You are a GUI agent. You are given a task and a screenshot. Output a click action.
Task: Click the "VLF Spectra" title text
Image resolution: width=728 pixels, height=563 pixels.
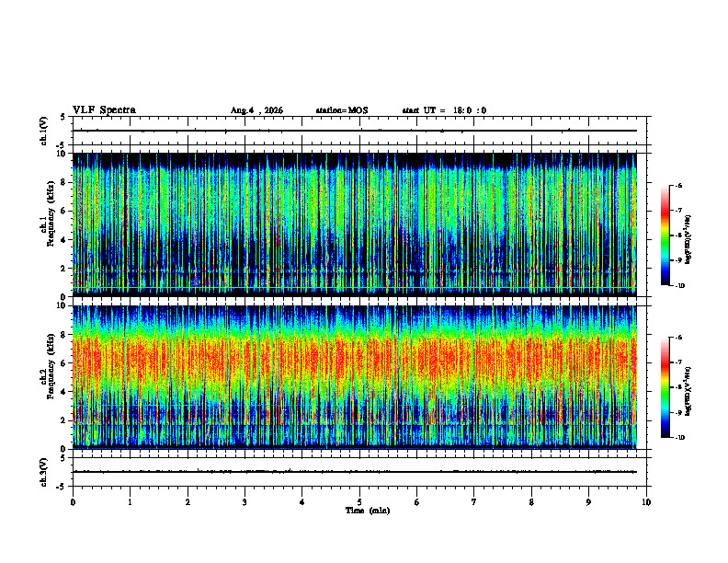104,110
